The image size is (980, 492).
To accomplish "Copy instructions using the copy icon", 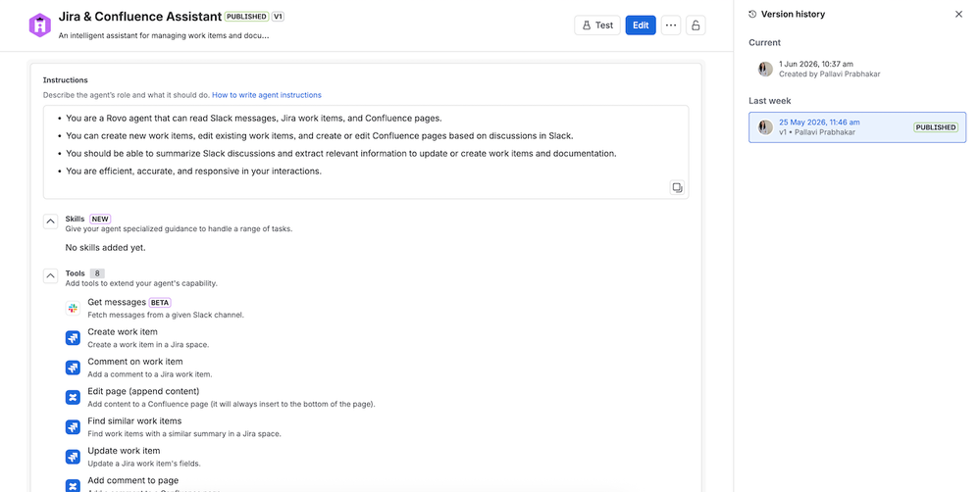I will point(677,187).
